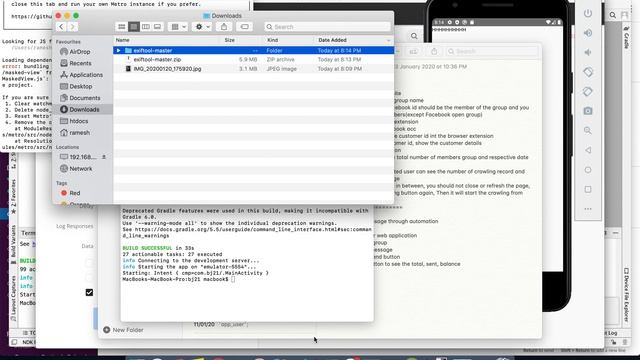Rotate emulator left
640x360 pixels.
click(x=588, y=72)
